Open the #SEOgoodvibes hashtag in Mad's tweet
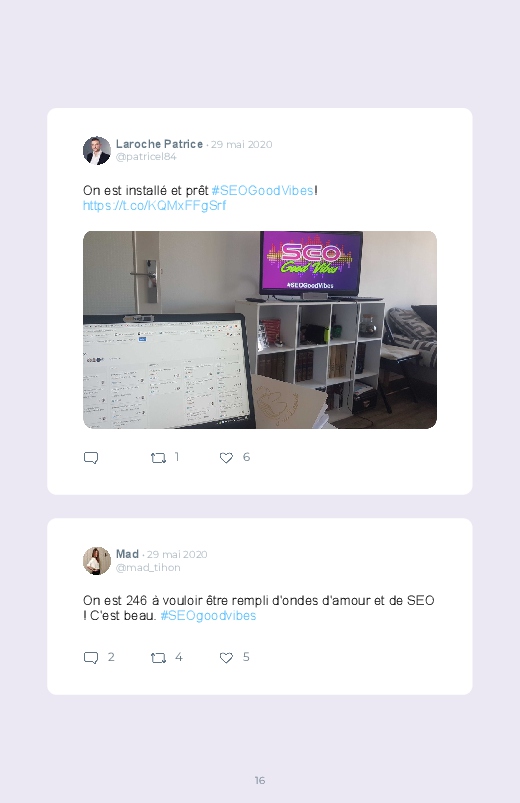This screenshot has width=520, height=803. click(x=208, y=616)
